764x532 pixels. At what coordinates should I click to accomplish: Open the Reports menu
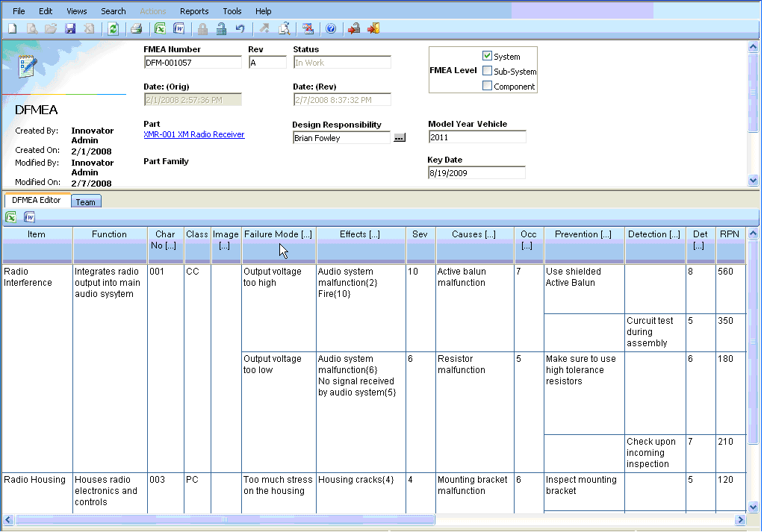tap(194, 11)
